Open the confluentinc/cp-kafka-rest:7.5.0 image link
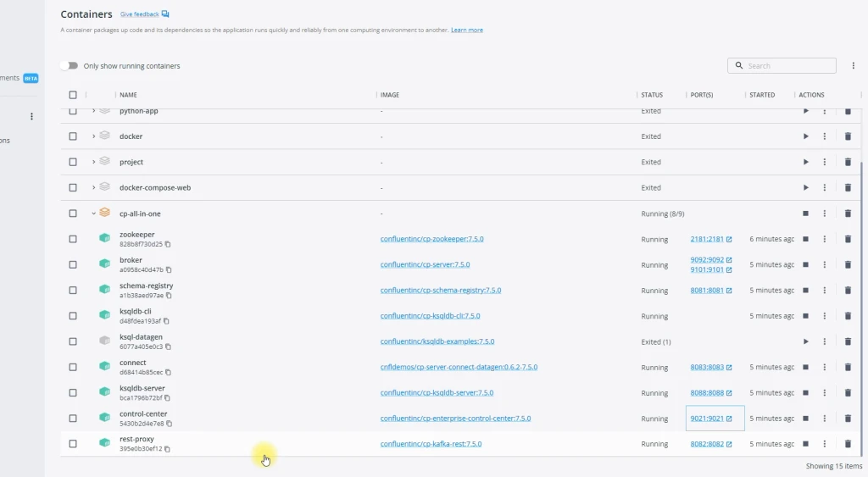Screen dimensions: 868x477 point(431,444)
